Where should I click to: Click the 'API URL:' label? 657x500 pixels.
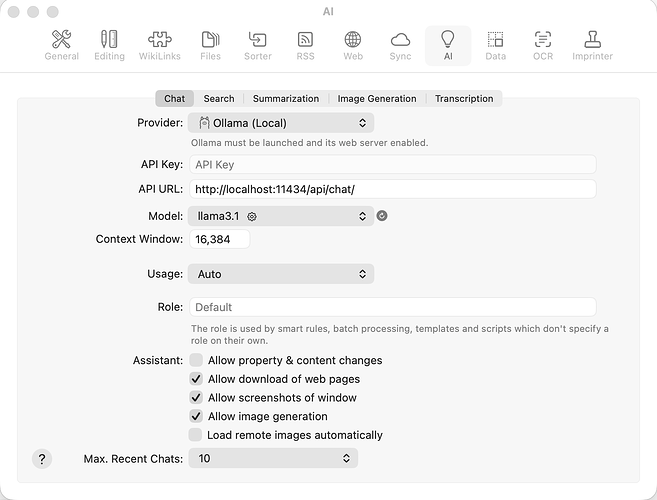pyautogui.click(x=160, y=189)
